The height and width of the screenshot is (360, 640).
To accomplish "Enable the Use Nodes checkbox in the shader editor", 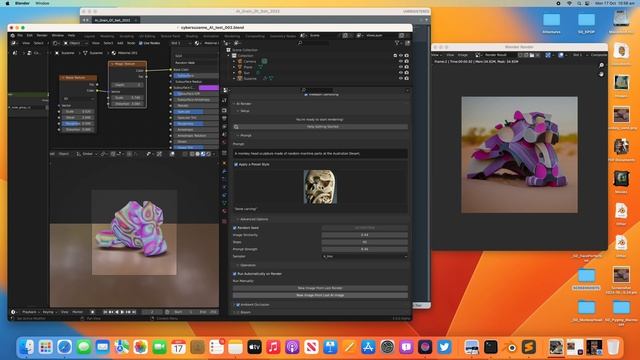I will [x=141, y=43].
